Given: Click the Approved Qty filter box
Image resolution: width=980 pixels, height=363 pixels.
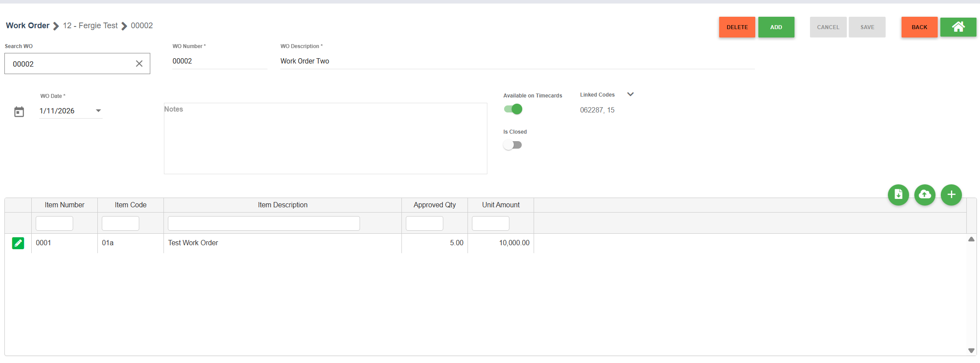Looking at the screenshot, I should point(425,223).
